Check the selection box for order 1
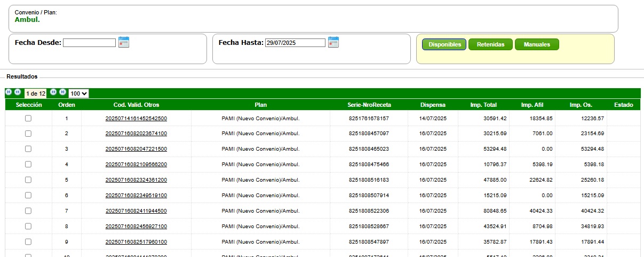Image resolution: width=644 pixels, height=257 pixels. (28, 119)
